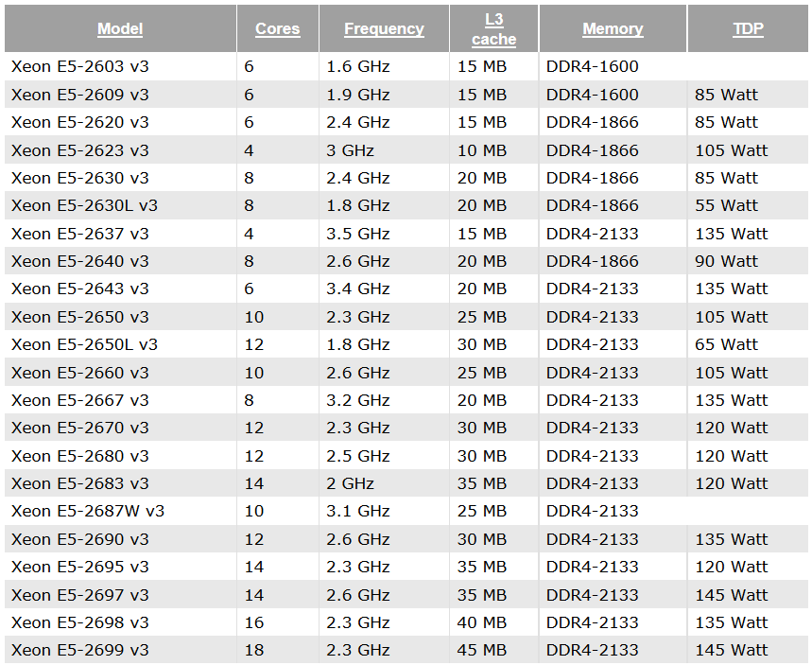
Task: Sort by the Cores header link
Action: pos(278,28)
